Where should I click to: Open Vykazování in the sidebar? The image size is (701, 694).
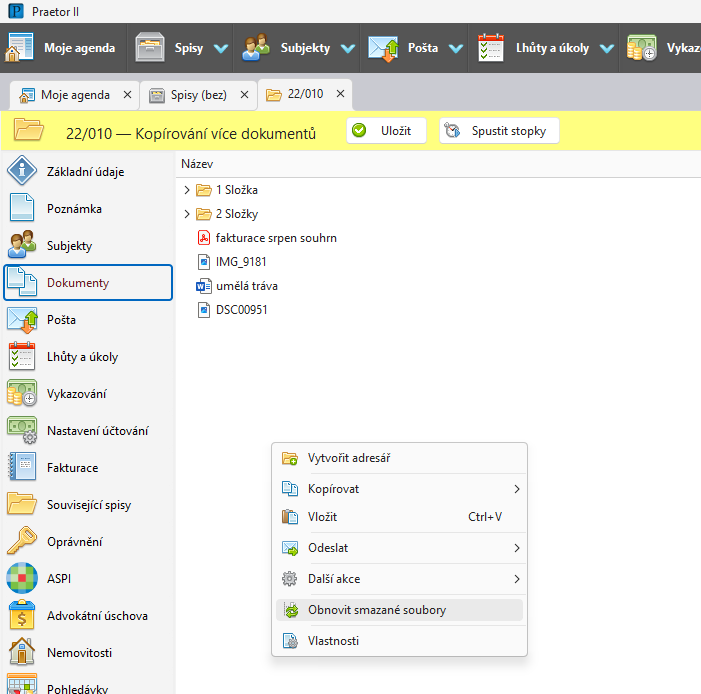tap(88, 394)
